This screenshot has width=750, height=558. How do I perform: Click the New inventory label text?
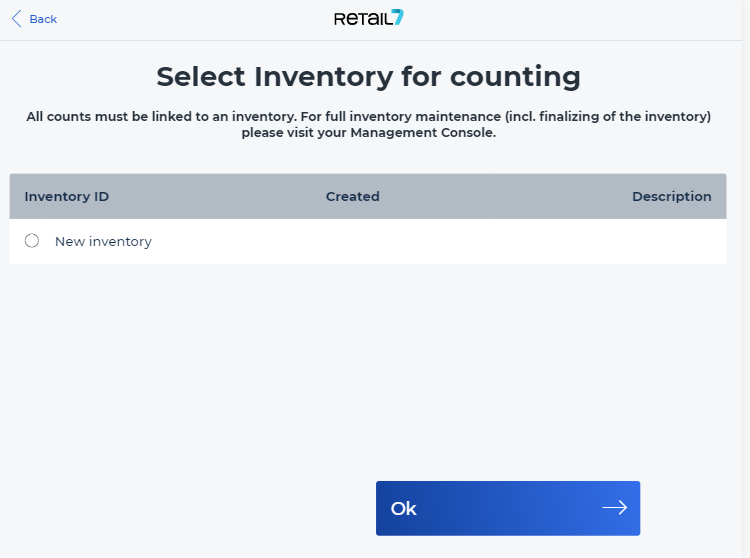103,241
